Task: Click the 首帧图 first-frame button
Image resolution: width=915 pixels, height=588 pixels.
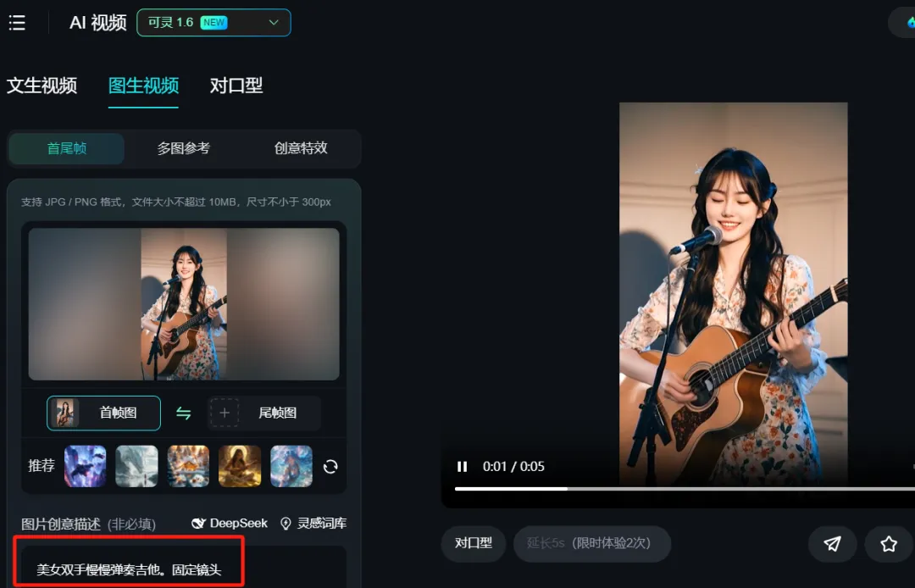Action: click(104, 413)
